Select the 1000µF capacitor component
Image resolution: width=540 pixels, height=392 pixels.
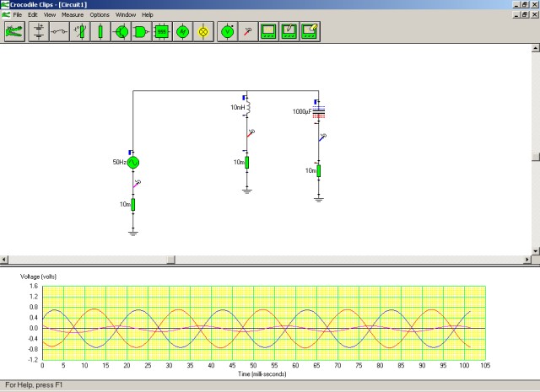pyautogui.click(x=319, y=112)
